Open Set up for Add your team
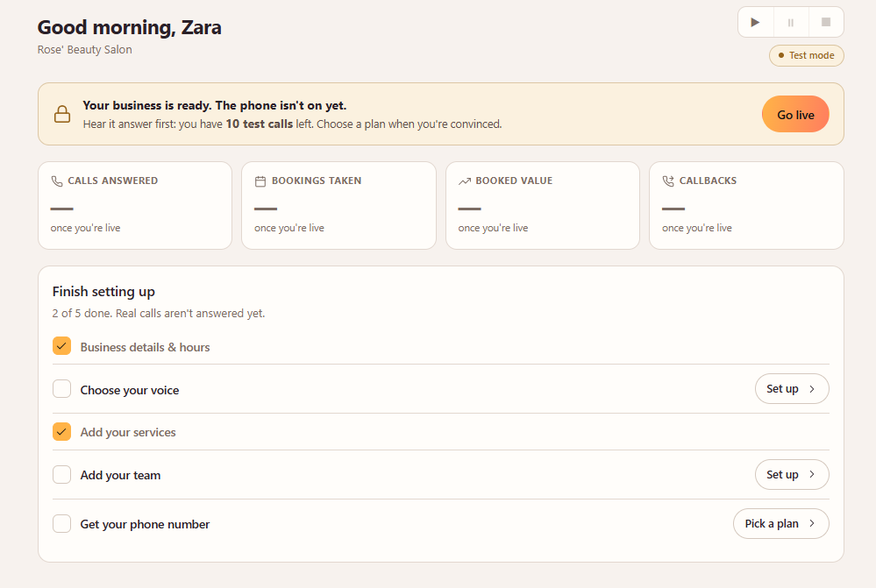The width and height of the screenshot is (876, 588). coord(792,475)
